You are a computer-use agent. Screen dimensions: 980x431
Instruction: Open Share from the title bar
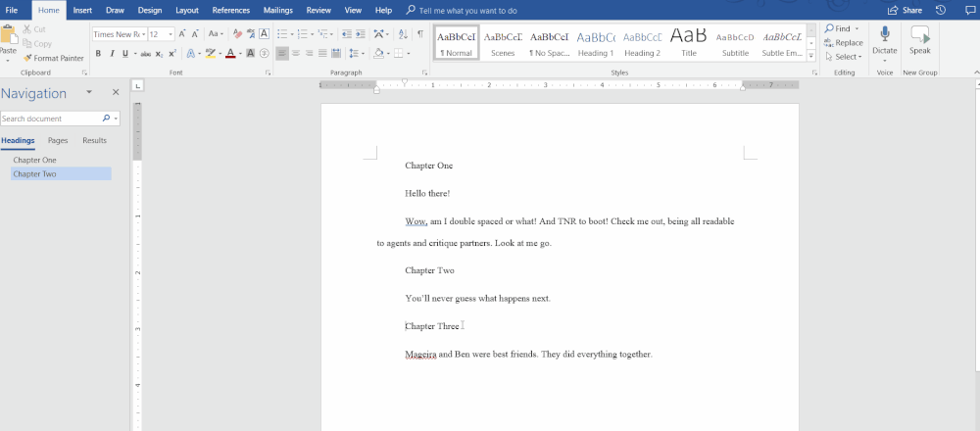pyautogui.click(x=905, y=10)
